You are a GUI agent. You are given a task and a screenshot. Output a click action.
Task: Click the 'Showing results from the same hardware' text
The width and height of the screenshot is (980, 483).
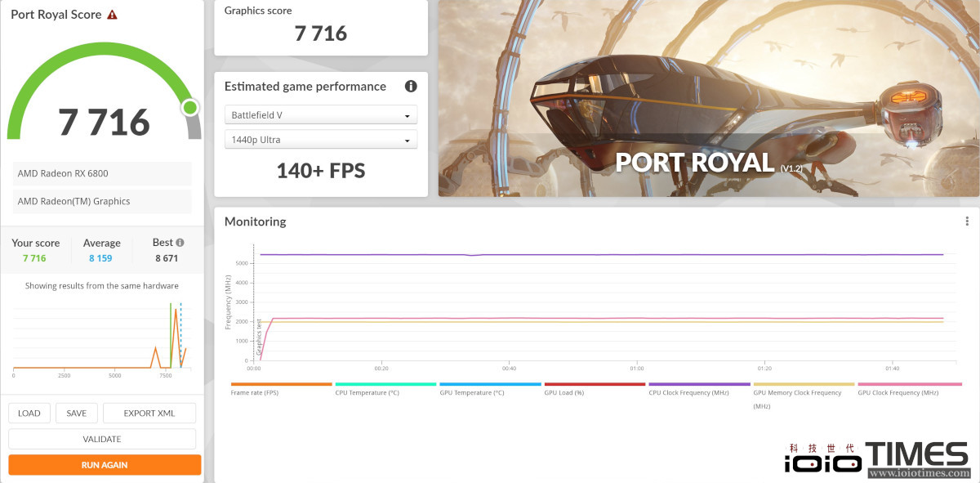click(x=102, y=286)
